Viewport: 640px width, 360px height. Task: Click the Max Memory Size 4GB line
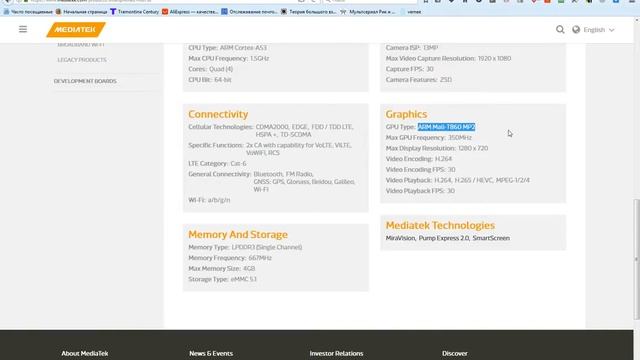(x=222, y=269)
